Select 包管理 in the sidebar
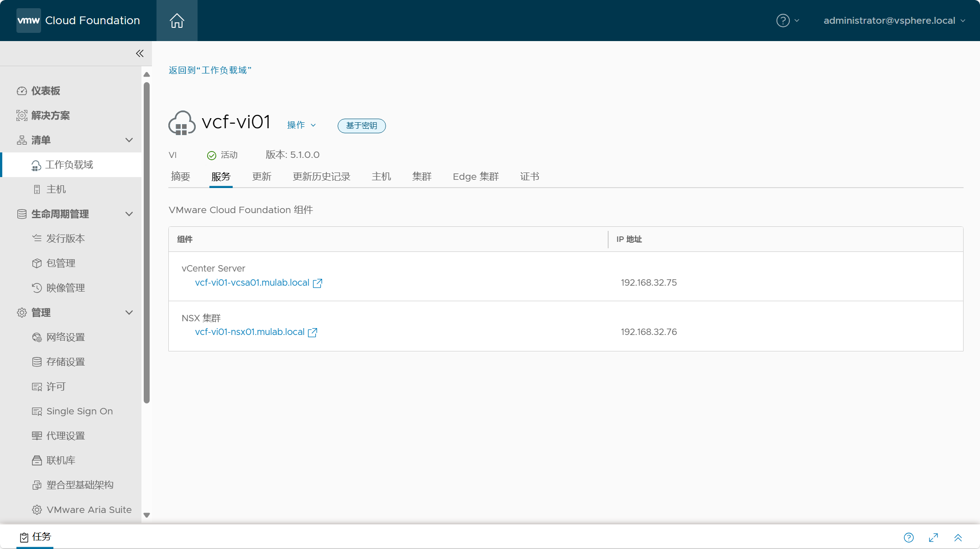Screen dimensions: 980x549 [61, 263]
